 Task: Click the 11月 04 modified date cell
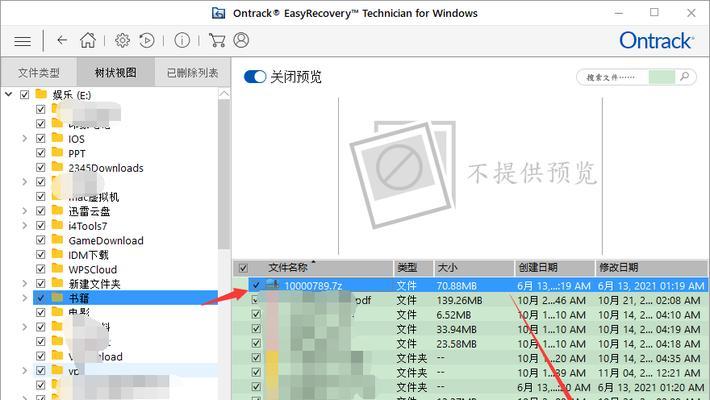[649, 373]
